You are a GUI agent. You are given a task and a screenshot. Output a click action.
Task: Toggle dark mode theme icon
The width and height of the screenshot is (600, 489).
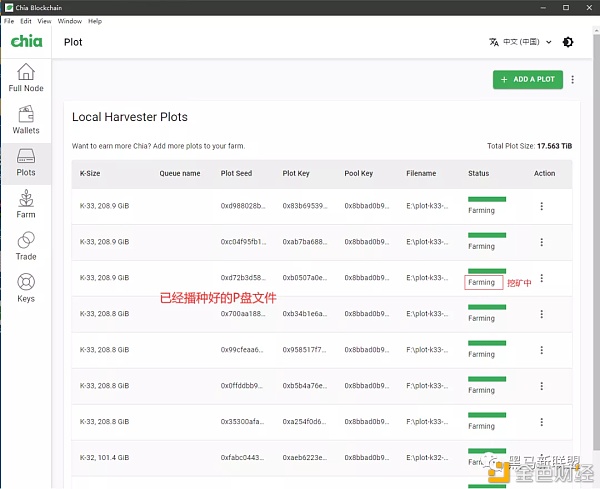pos(568,42)
